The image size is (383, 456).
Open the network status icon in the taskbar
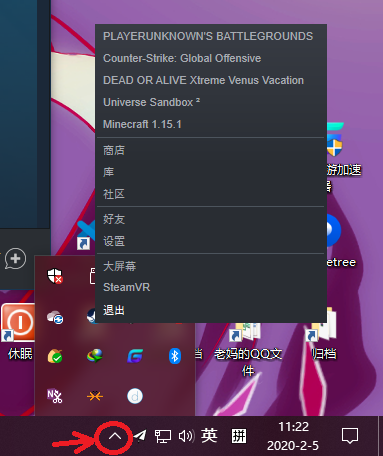tap(163, 436)
